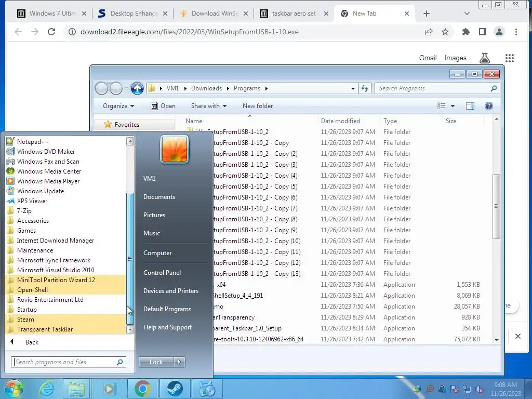The image size is (532, 399).
Task: Sort files by Type column
Action: (x=390, y=121)
